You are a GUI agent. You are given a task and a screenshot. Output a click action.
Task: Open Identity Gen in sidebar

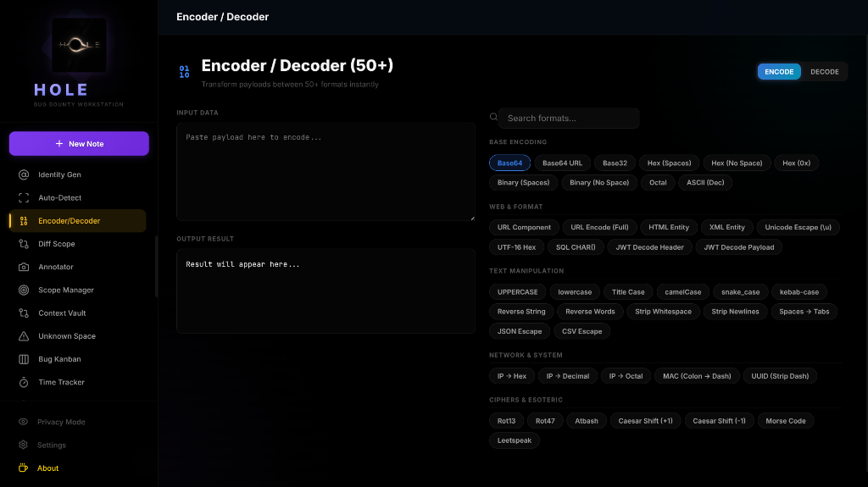pos(77,174)
